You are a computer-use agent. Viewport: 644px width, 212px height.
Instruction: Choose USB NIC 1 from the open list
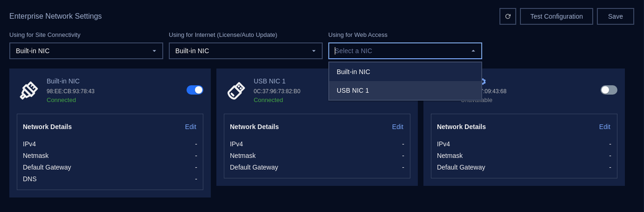click(405, 90)
